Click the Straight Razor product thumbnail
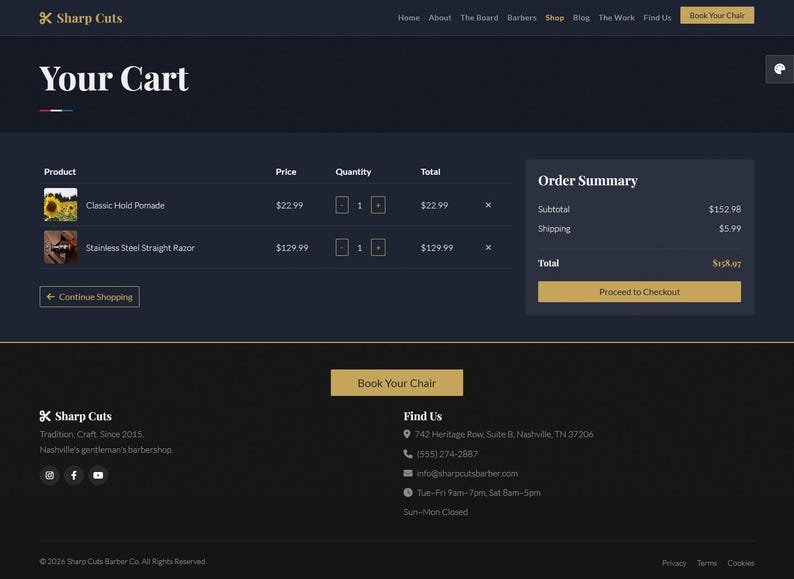 coord(61,247)
